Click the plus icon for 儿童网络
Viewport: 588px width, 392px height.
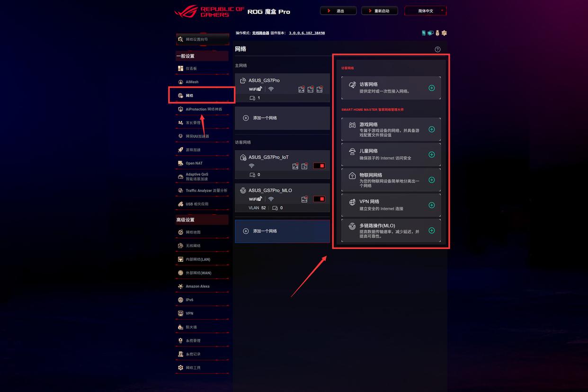tap(431, 154)
